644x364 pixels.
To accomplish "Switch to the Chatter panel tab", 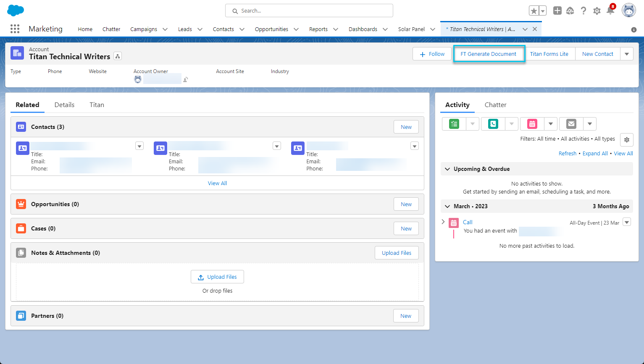I will point(495,105).
